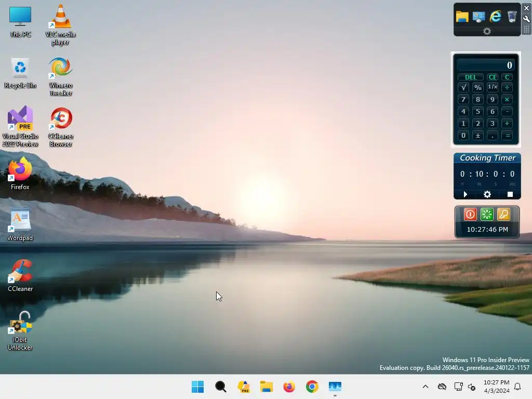Click the decimal point calculator key
This screenshot has height=399, width=532.
coord(493,136)
